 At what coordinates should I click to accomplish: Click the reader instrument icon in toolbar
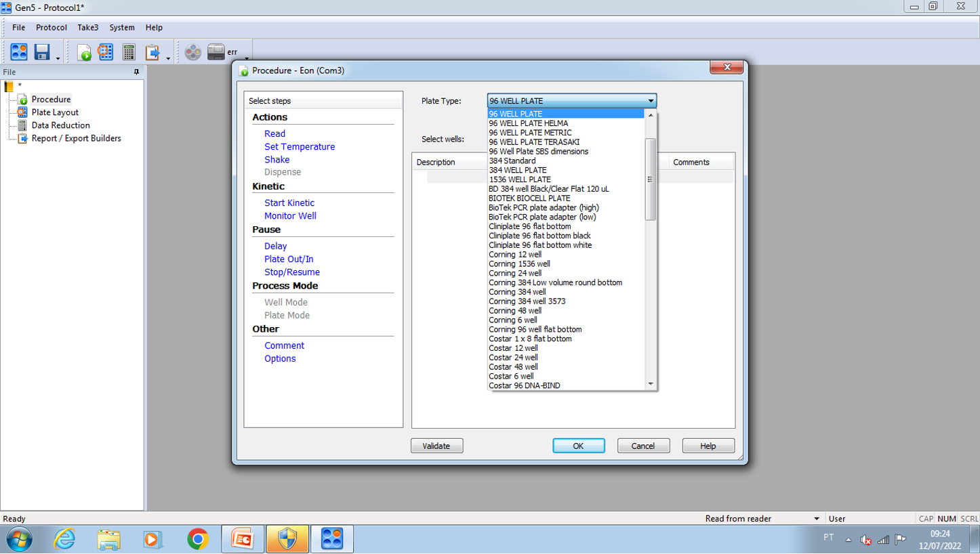[216, 52]
